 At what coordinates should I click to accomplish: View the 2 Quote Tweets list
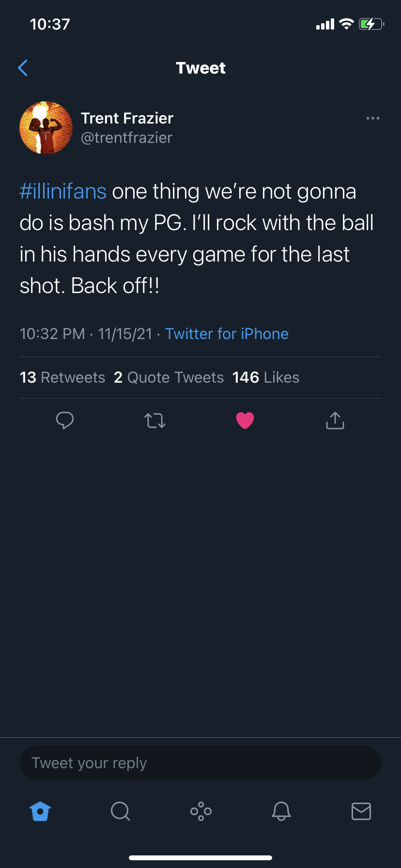pos(169,377)
